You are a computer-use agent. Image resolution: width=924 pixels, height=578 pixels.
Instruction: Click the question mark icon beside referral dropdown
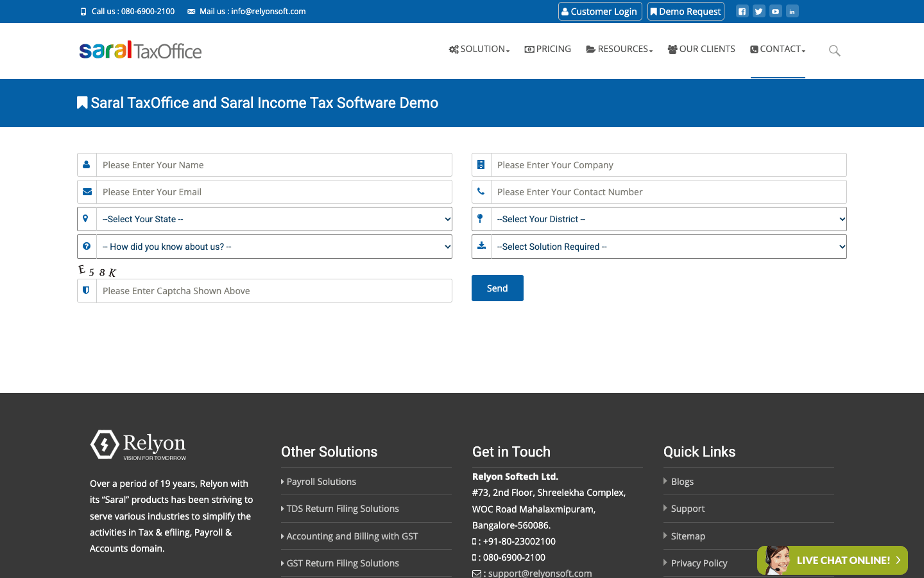click(87, 247)
